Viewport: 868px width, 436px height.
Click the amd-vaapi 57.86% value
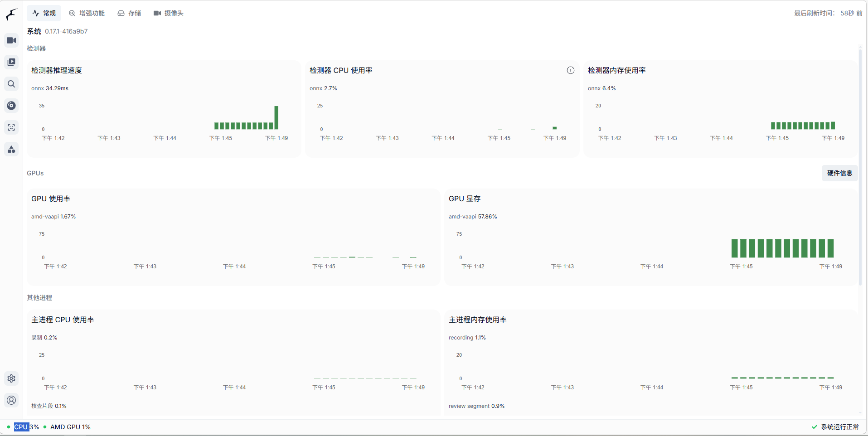[473, 217]
